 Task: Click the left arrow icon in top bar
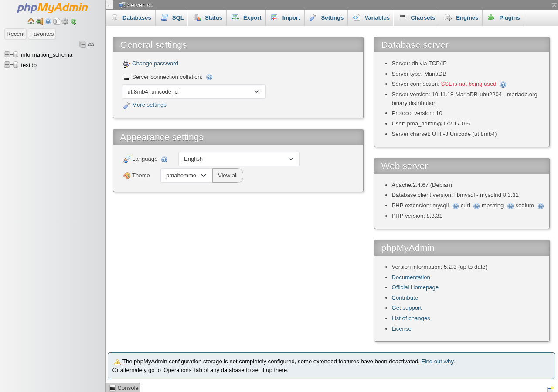(x=109, y=5)
